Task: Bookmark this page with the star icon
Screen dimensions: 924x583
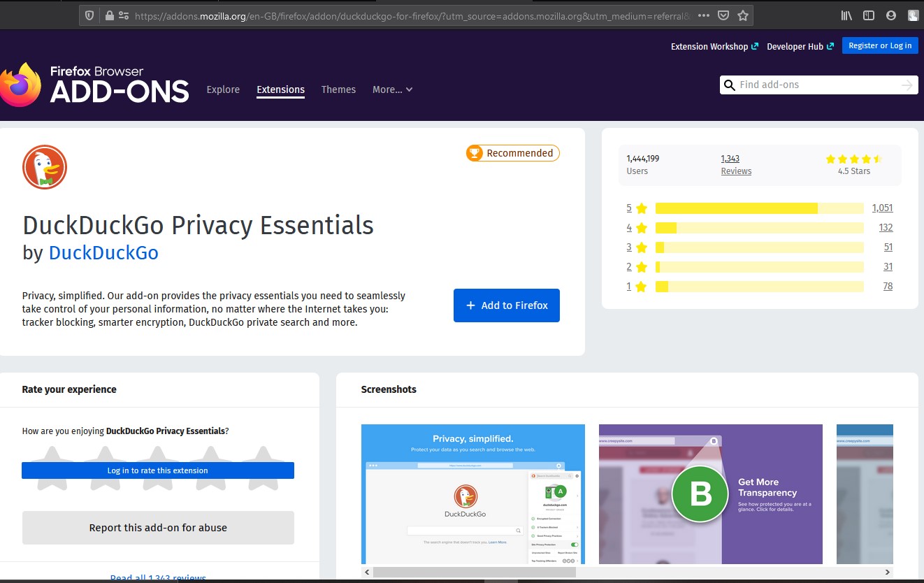Action: click(742, 15)
